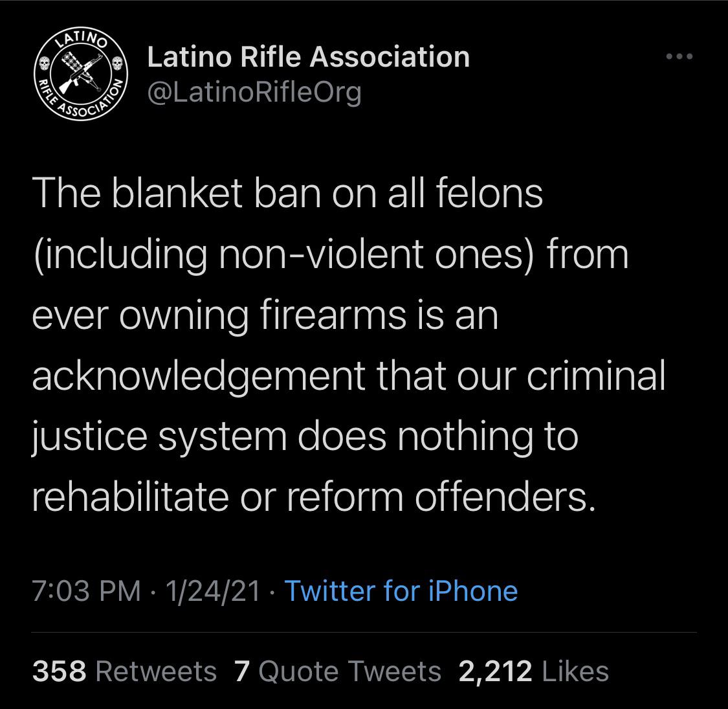
Task: Click the Latino Rifle Association display name
Action: [x=309, y=56]
